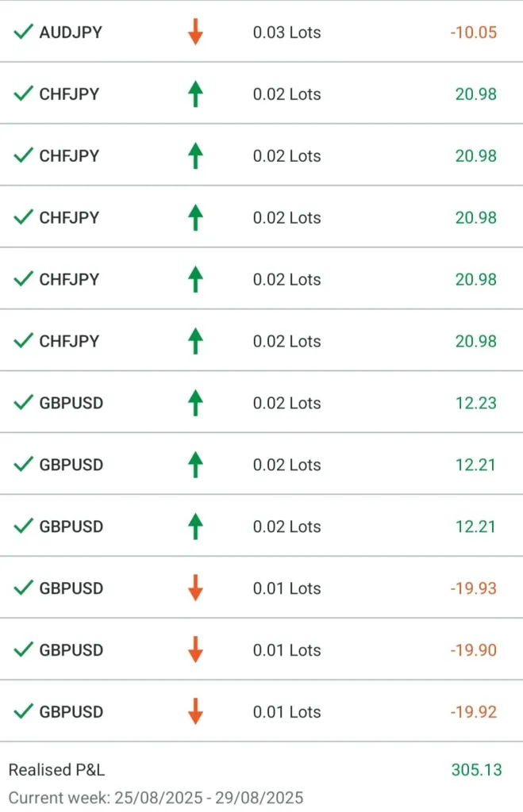Click the down arrow on the -19.92 GBPUSD trade

coord(195,712)
